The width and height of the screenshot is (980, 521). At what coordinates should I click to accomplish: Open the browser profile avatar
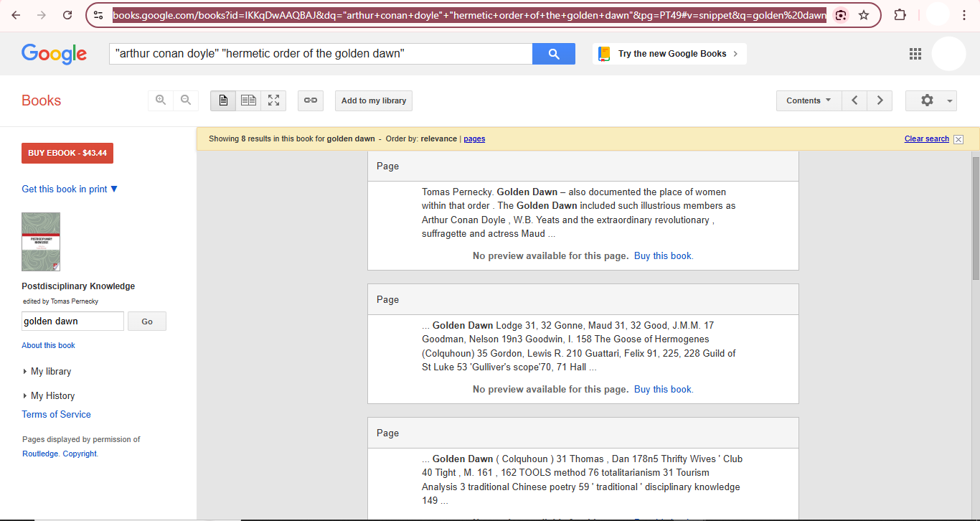pos(937,14)
